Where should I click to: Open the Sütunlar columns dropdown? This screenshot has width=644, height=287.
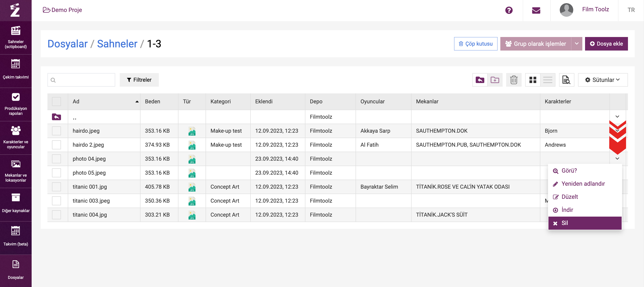pyautogui.click(x=603, y=80)
